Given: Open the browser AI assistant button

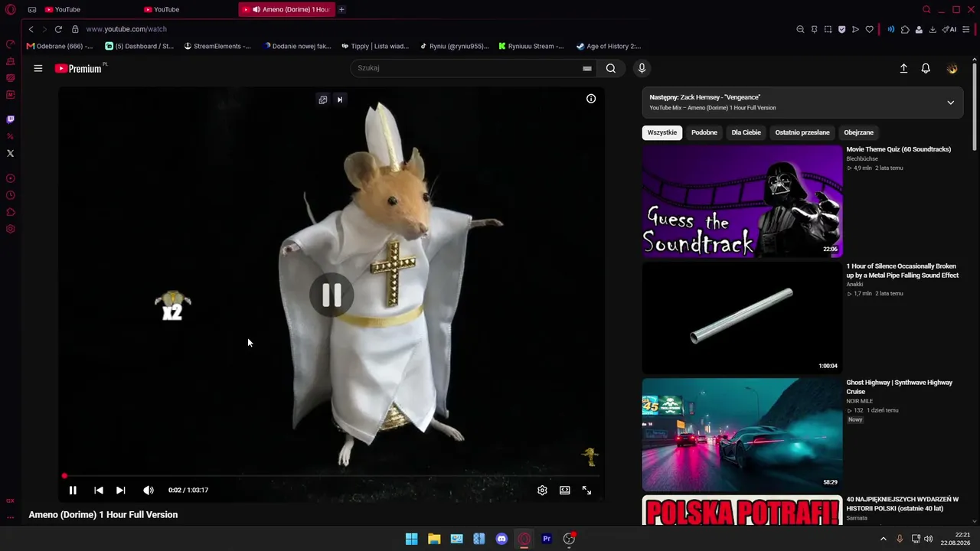Looking at the screenshot, I should pos(949,29).
